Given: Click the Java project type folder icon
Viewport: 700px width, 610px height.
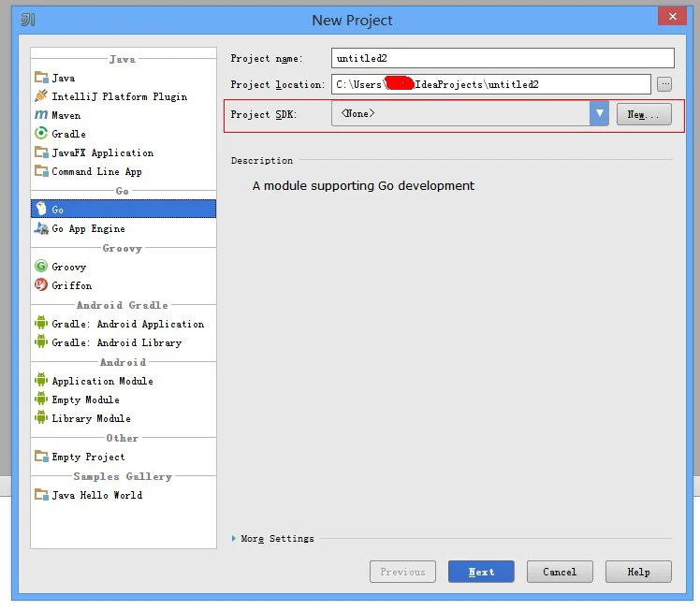Looking at the screenshot, I should (x=41, y=78).
